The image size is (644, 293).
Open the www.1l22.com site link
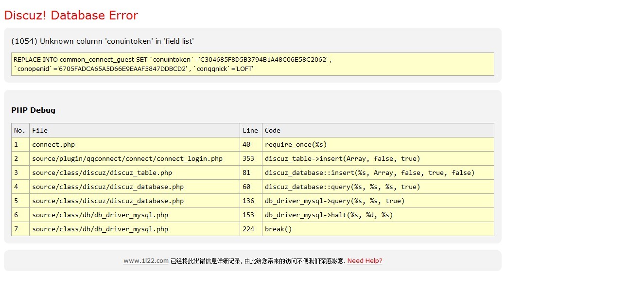click(x=146, y=261)
